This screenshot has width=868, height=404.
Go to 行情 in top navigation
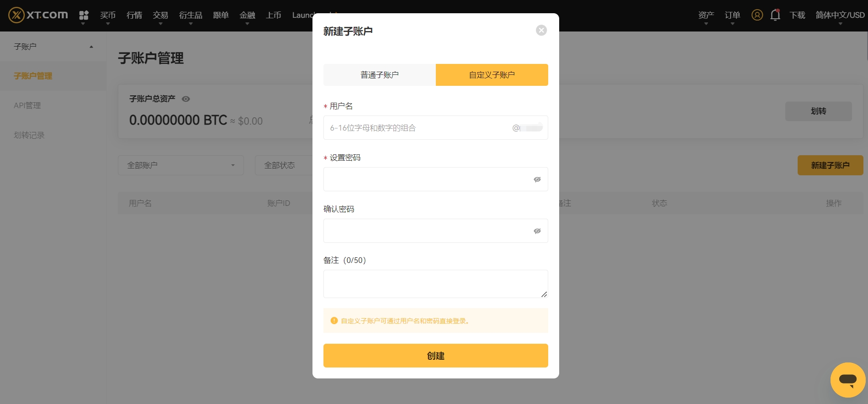click(x=134, y=15)
